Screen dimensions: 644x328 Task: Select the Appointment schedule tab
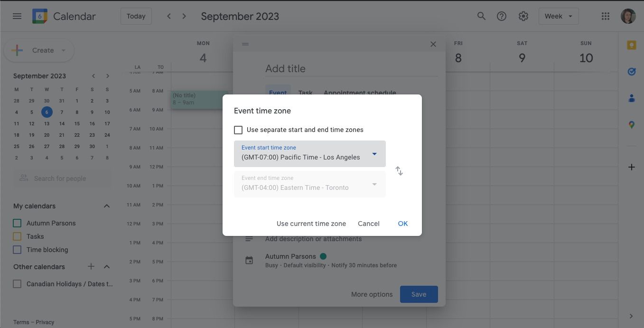360,93
